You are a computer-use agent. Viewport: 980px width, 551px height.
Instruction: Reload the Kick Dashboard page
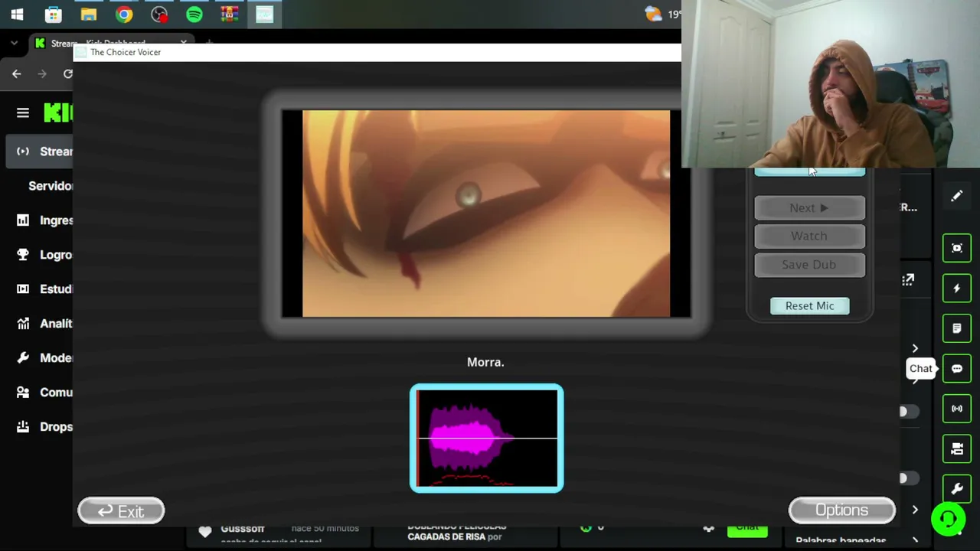(67, 73)
